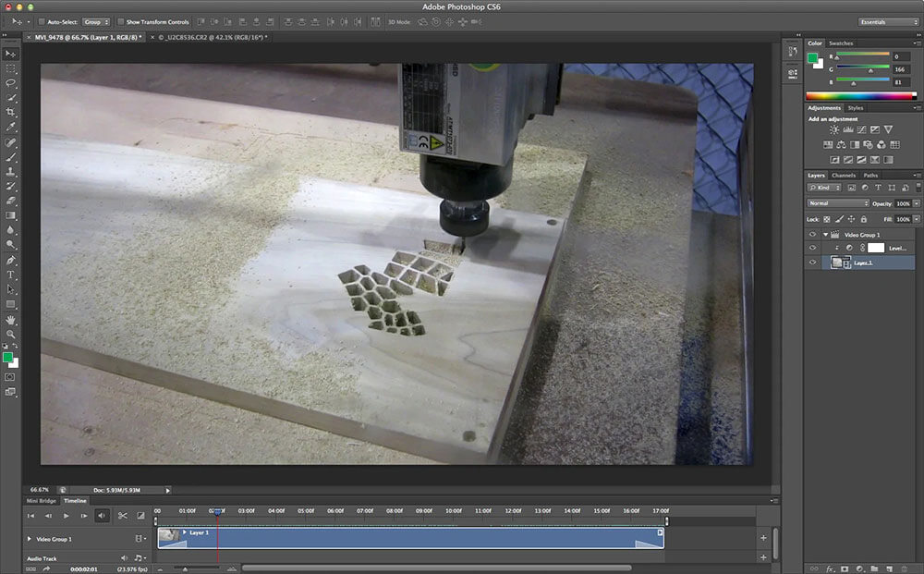The height and width of the screenshot is (574, 924).
Task: Switch to the Channels tab
Action: (844, 175)
